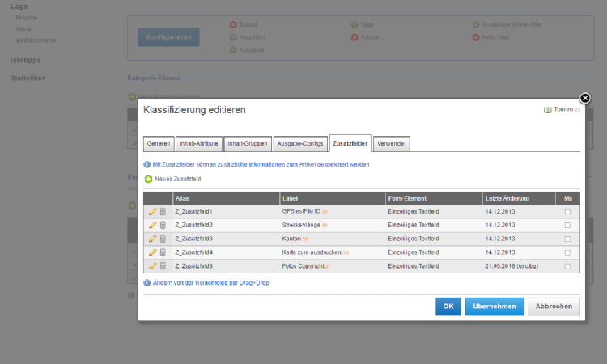The height and width of the screenshot is (364, 607).
Task: Click the Übernehmen button
Action: 494,307
